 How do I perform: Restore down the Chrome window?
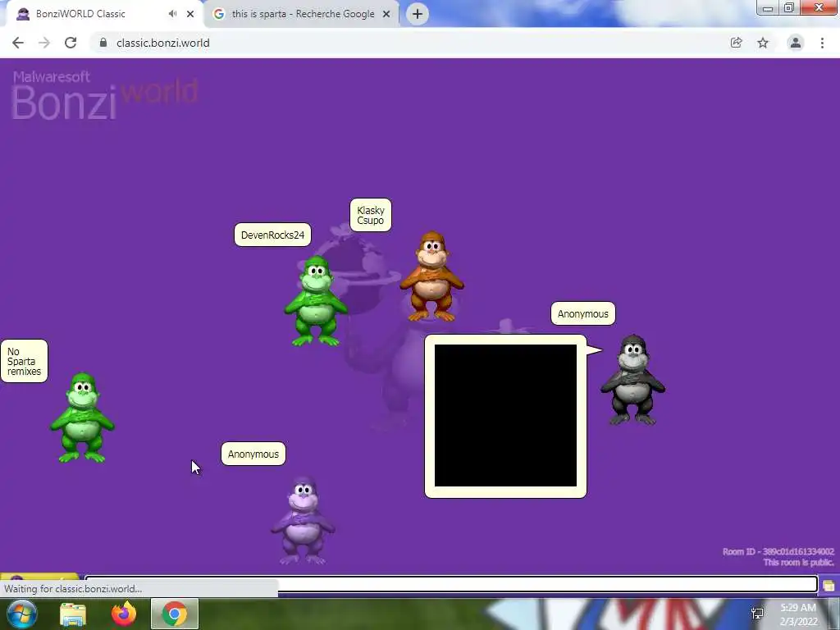point(789,7)
